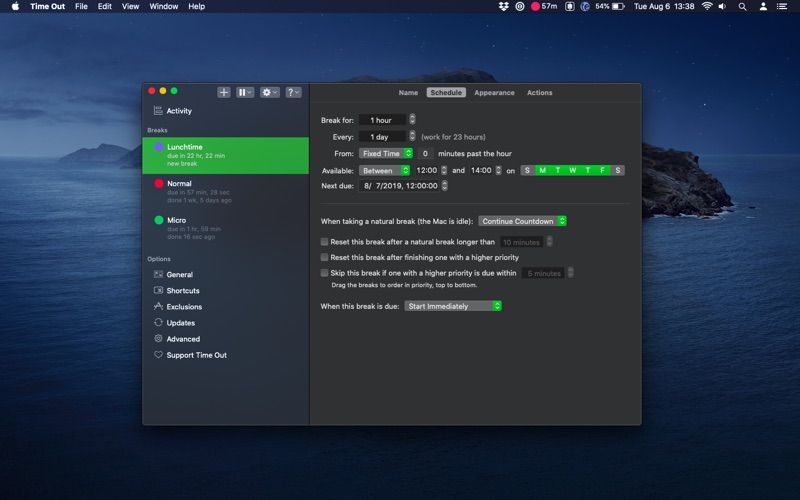Open the Apple menu
The width and height of the screenshot is (800, 500).
15,7
